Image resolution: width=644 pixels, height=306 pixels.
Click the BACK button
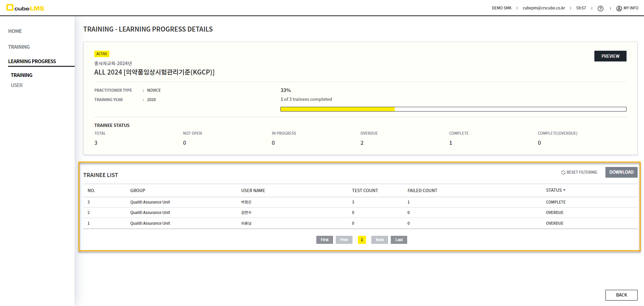point(621,295)
